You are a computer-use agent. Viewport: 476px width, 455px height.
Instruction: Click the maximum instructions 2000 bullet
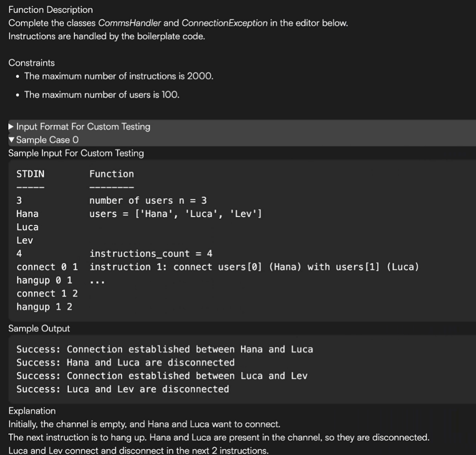coord(119,76)
